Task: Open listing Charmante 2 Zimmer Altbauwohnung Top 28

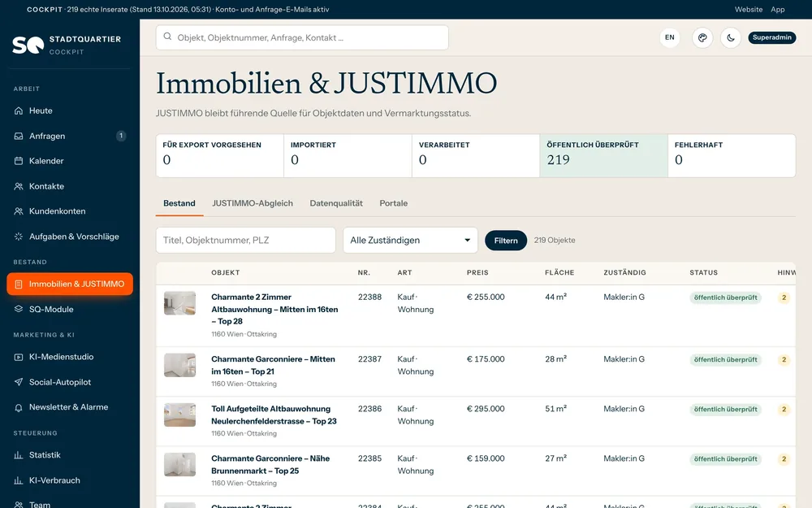Action: [x=274, y=309]
